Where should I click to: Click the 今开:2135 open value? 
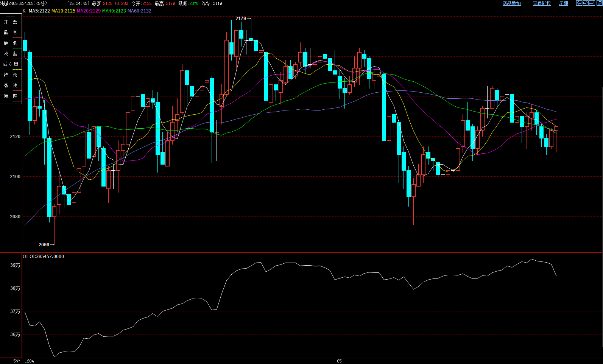(x=142, y=3)
